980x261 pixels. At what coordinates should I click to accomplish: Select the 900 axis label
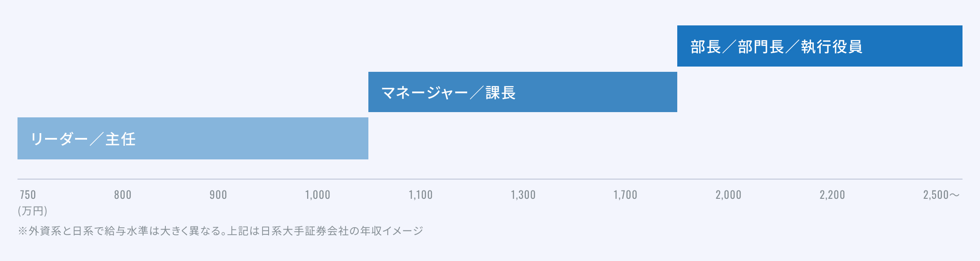218,195
